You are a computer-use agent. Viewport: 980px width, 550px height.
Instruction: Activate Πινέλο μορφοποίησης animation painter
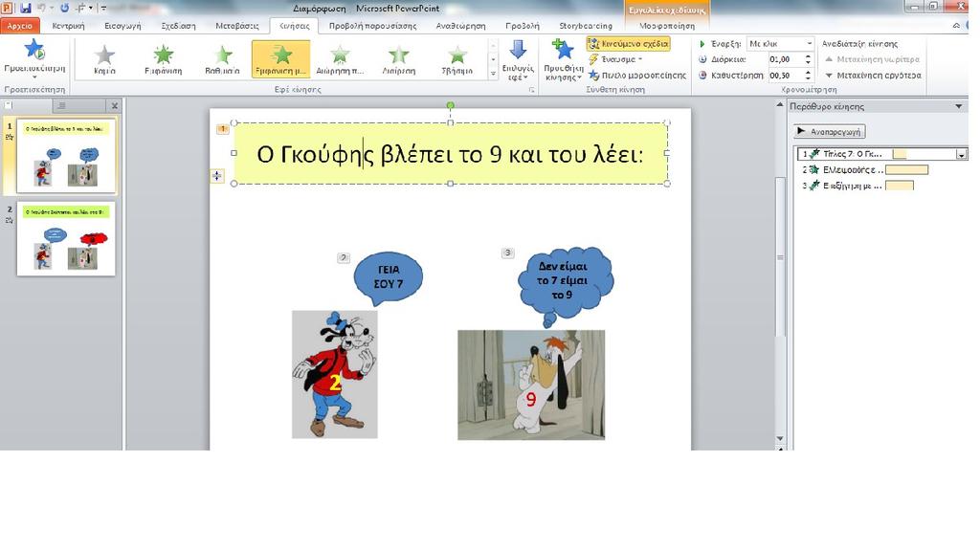[637, 76]
